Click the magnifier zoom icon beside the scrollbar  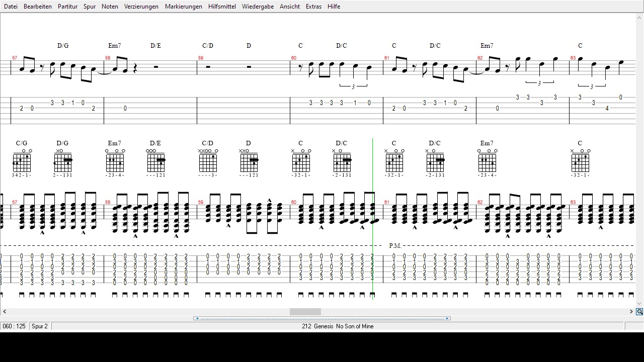(639, 312)
